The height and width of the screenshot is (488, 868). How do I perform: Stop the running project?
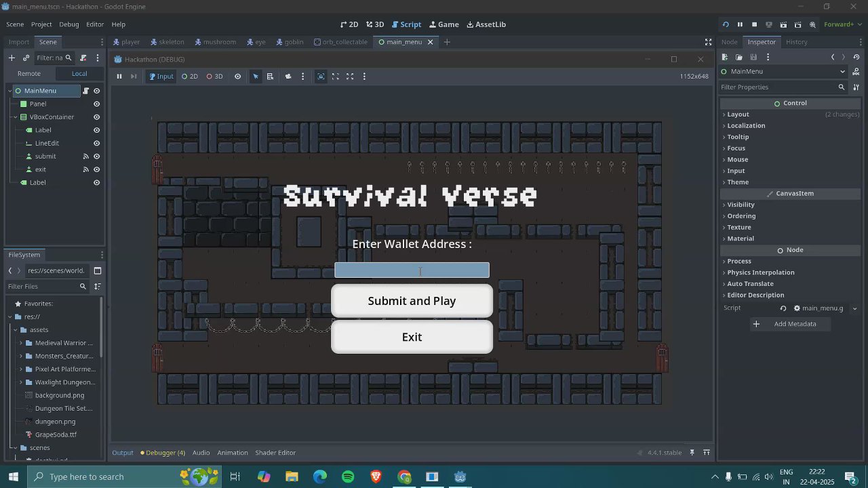point(754,24)
